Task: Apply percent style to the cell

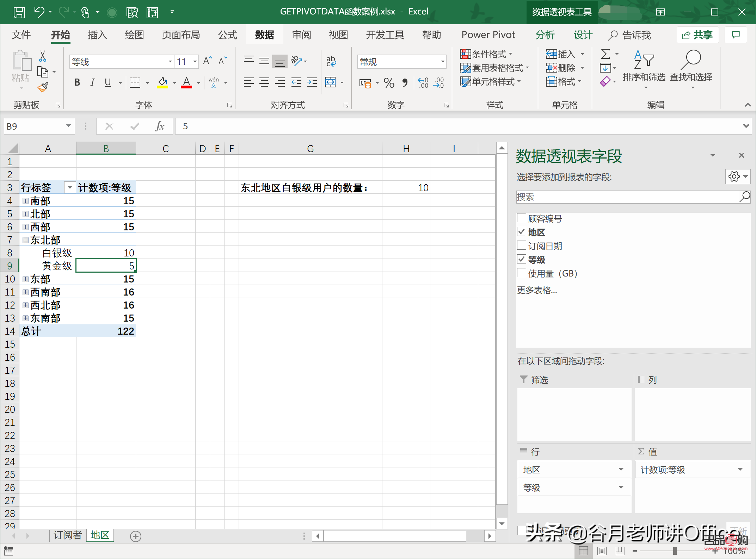Action: [389, 83]
